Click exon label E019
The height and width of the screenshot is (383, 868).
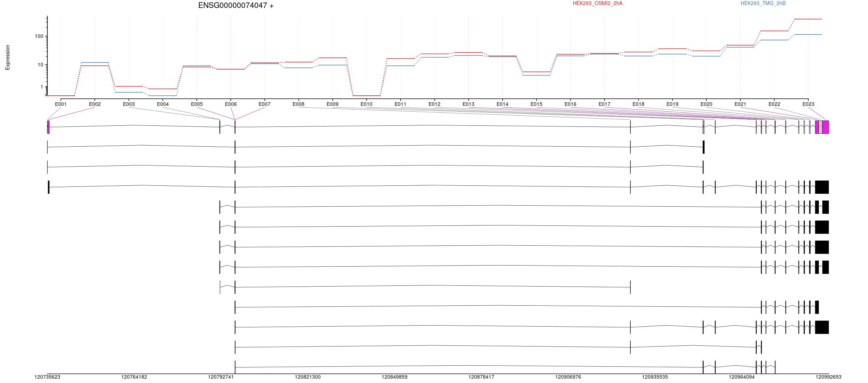pos(672,104)
